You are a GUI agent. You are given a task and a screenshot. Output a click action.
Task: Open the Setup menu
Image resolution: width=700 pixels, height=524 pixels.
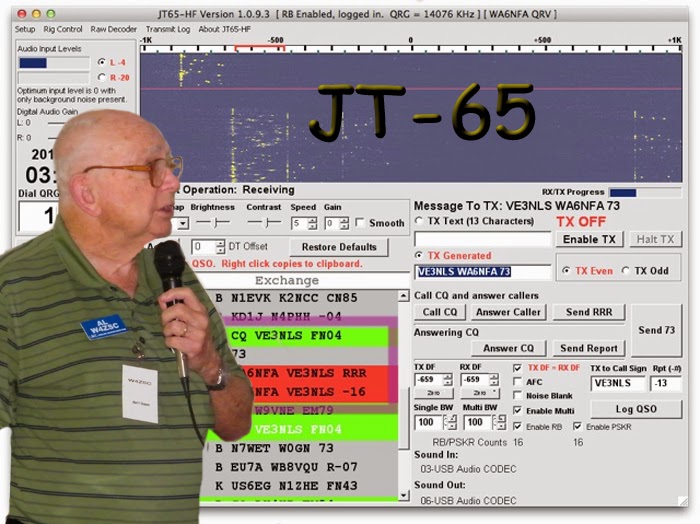(25, 29)
